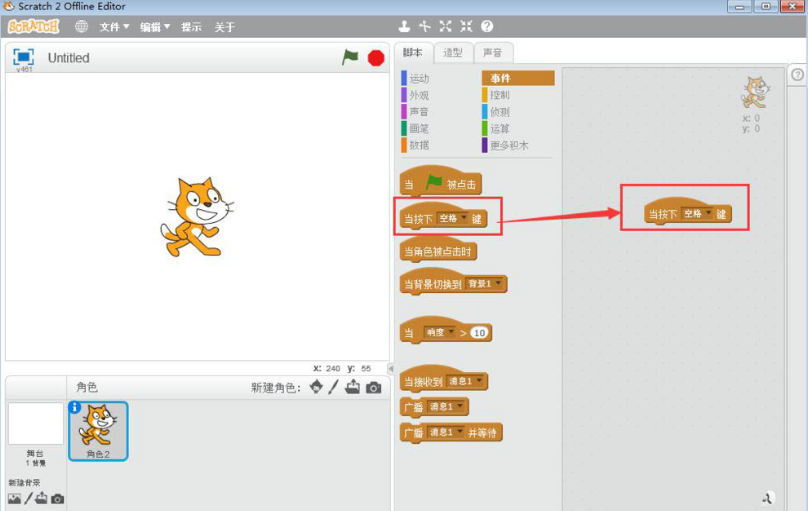808x511 pixels.
Task: Click the value 10 field in 响度 block
Action: (479, 333)
